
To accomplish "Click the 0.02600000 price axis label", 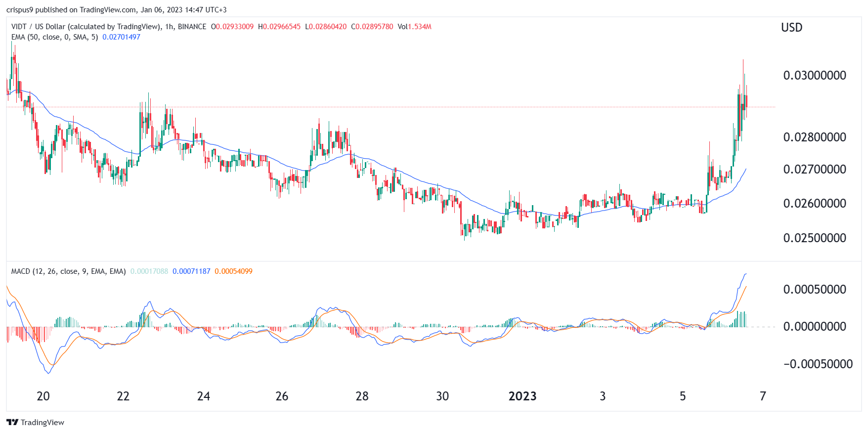I will [815, 204].
